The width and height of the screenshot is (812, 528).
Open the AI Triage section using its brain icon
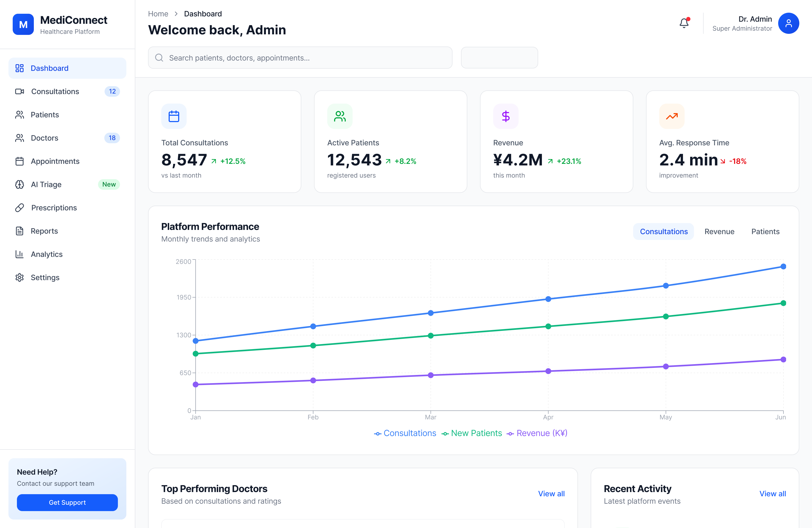(20, 184)
